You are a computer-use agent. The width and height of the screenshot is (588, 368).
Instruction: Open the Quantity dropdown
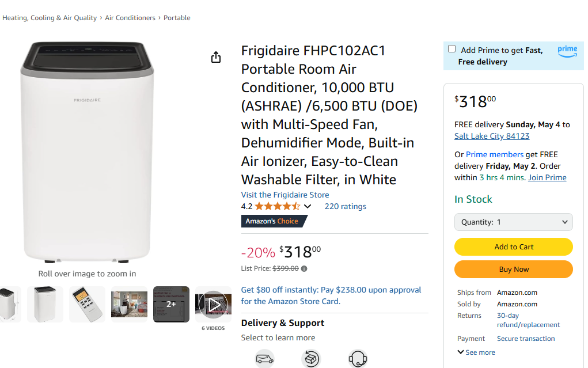tap(513, 222)
